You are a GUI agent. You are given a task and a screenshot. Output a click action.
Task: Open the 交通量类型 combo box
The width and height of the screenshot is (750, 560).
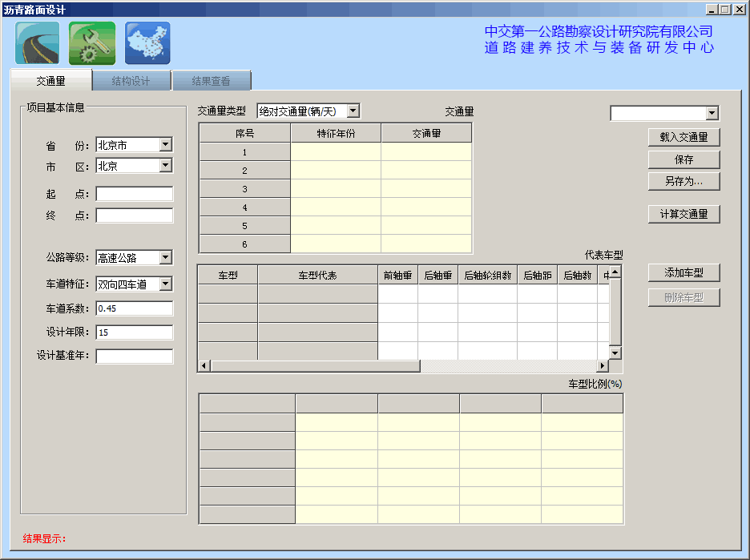click(x=353, y=111)
